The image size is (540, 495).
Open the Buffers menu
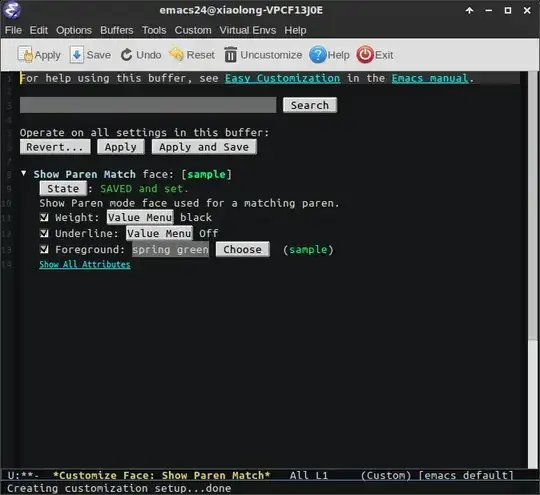click(117, 30)
